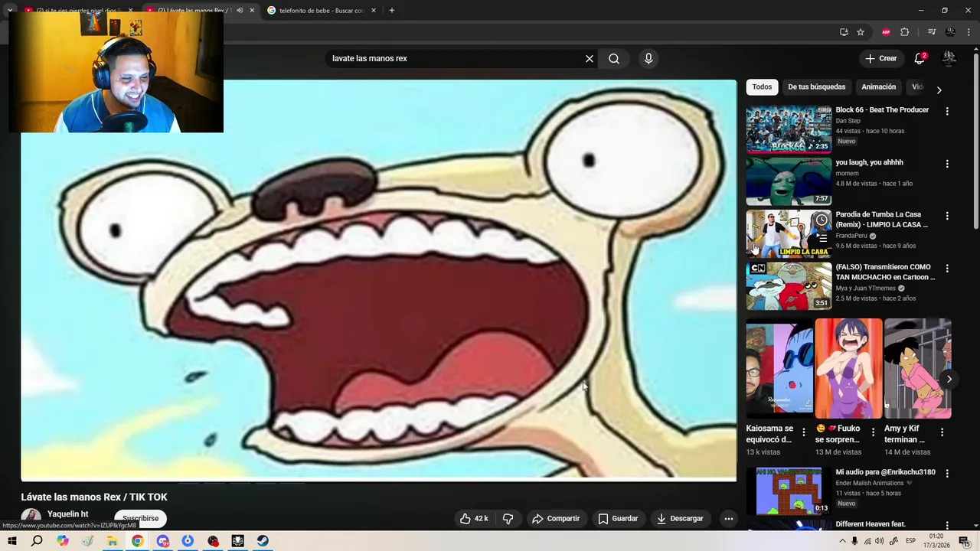
Task: Add LIMPIO LA CASA video to Watch later
Action: tap(822, 220)
